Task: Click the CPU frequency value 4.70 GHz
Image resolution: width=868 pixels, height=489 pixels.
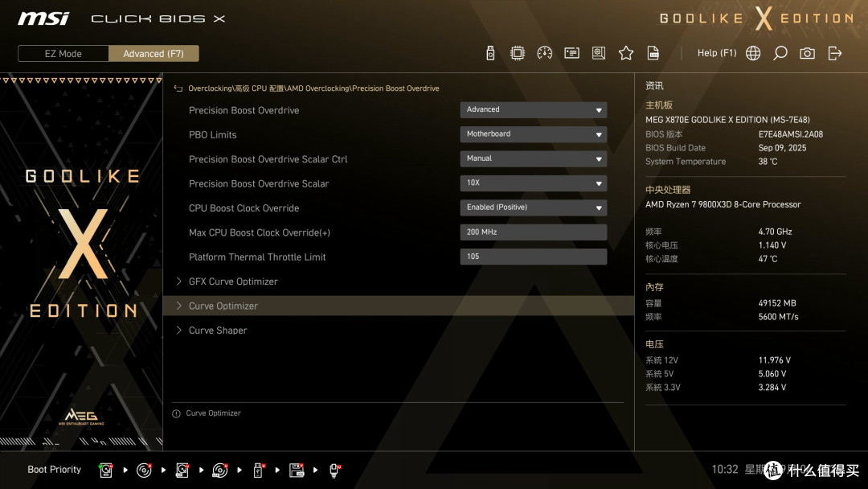Action: pos(775,232)
